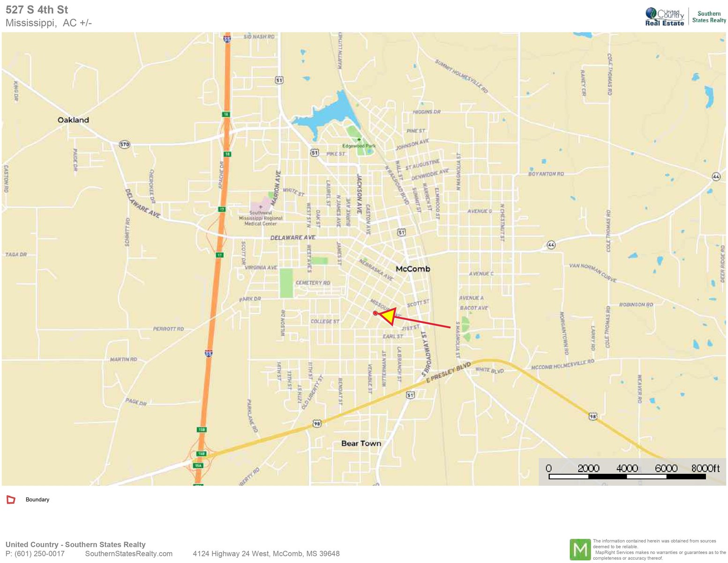Click the CEMETERY RD label

click(x=313, y=283)
